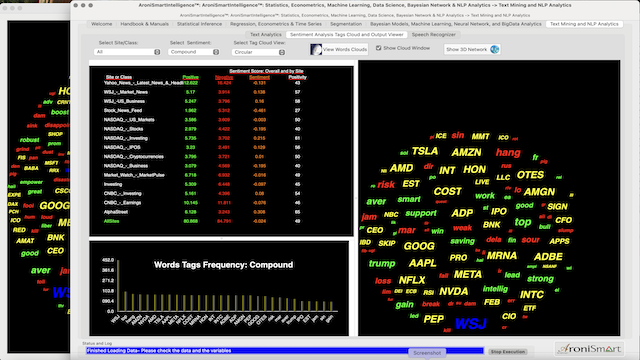Click the NVDA tag in word cloud
The width and height of the screenshot is (640, 360).
(453, 291)
